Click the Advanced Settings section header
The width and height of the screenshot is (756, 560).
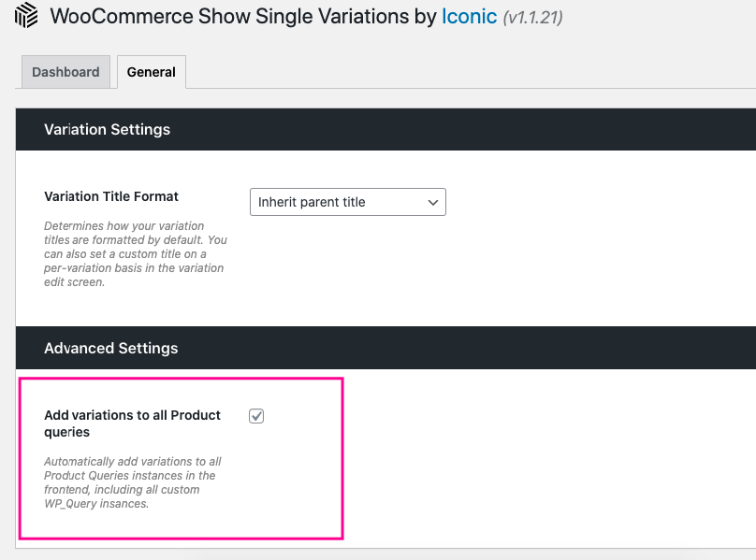111,348
